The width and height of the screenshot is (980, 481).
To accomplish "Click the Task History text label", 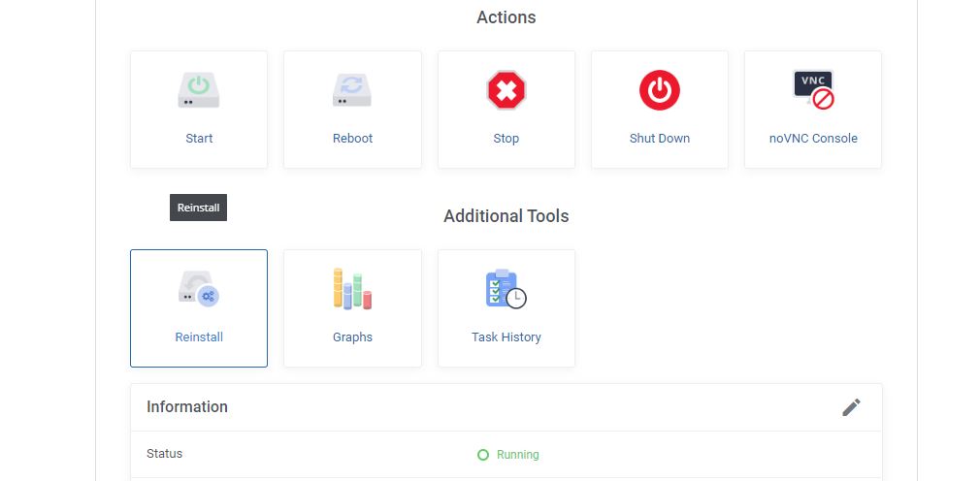I will (506, 337).
